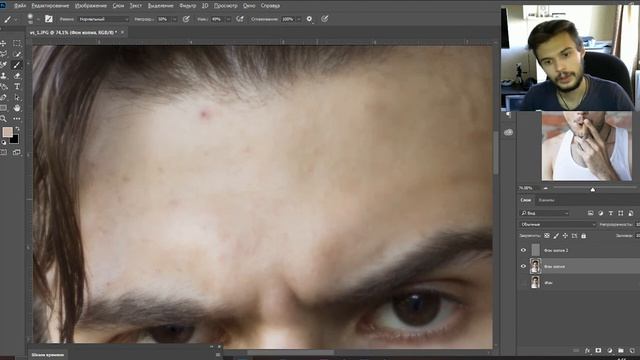The image size is (640, 360).
Task: Open the 'Редактирование' menu
Action: click(x=50, y=6)
